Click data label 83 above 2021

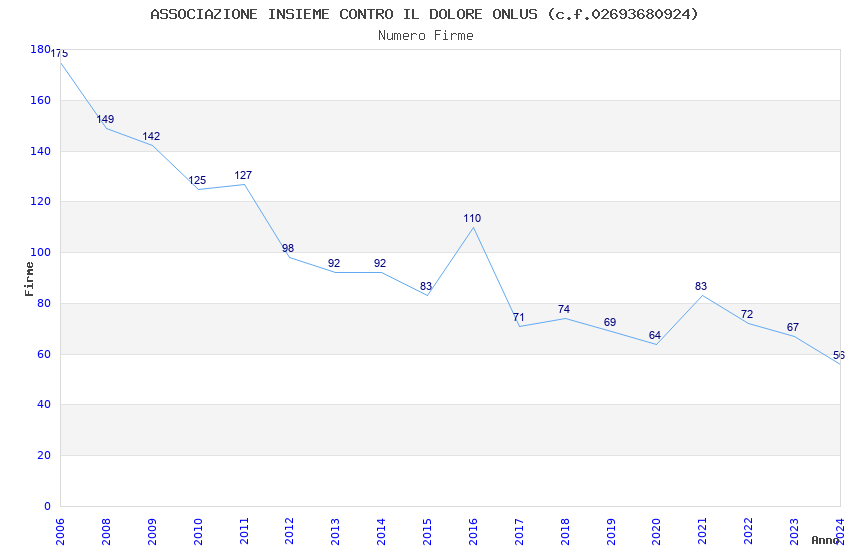click(x=701, y=286)
